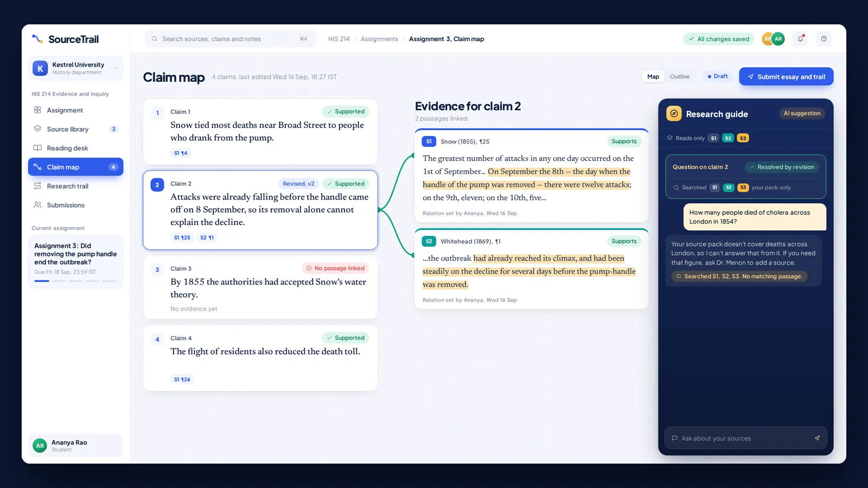
Task: Open the S2 ¶1 citation chip
Action: pos(207,237)
